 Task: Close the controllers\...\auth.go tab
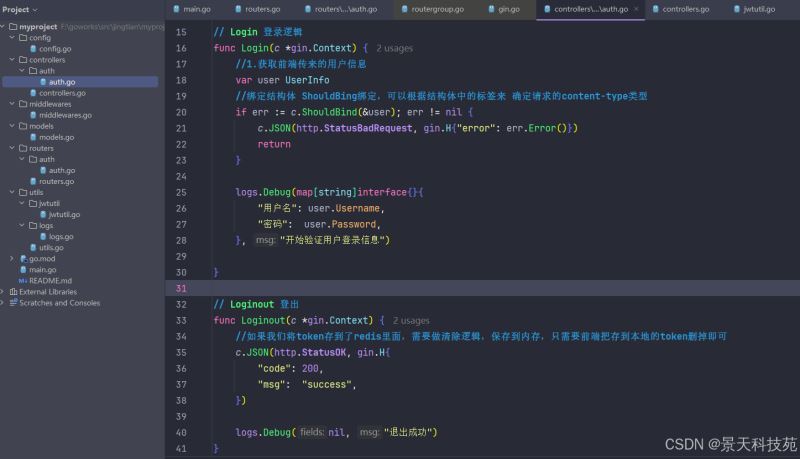636,9
